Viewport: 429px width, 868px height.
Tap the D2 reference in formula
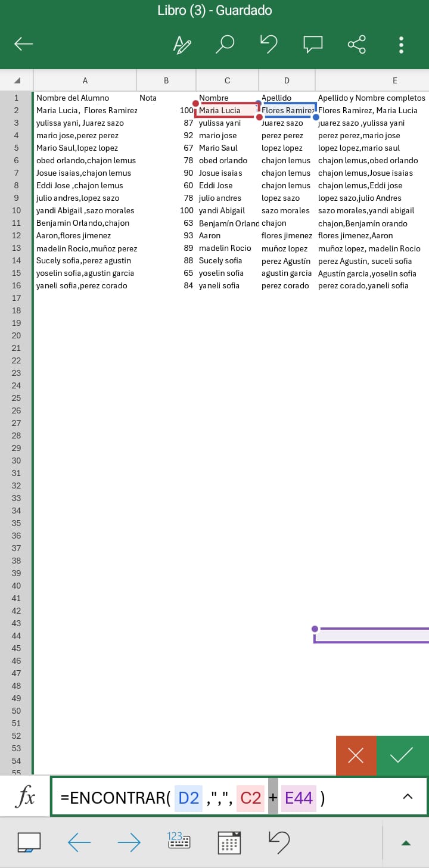point(189,798)
